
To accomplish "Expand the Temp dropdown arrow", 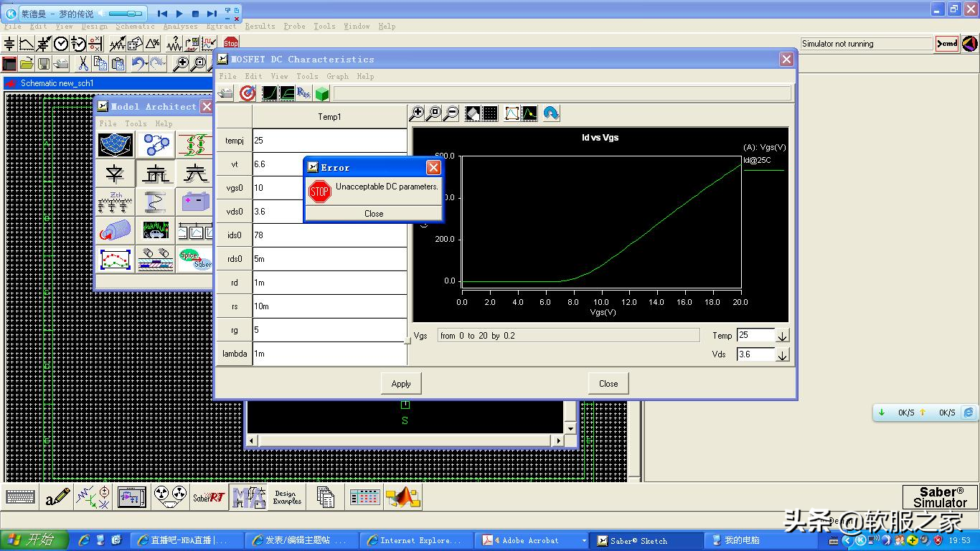I will coord(782,336).
